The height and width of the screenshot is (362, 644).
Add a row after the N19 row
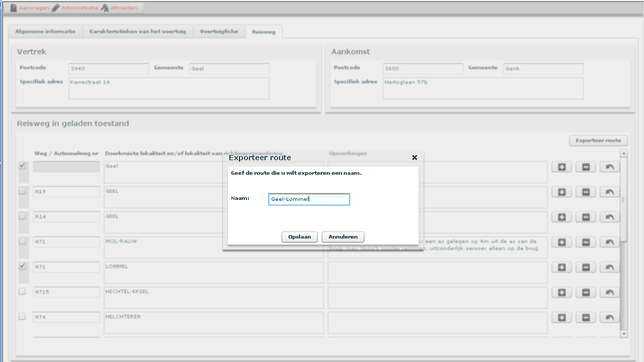pyautogui.click(x=562, y=192)
